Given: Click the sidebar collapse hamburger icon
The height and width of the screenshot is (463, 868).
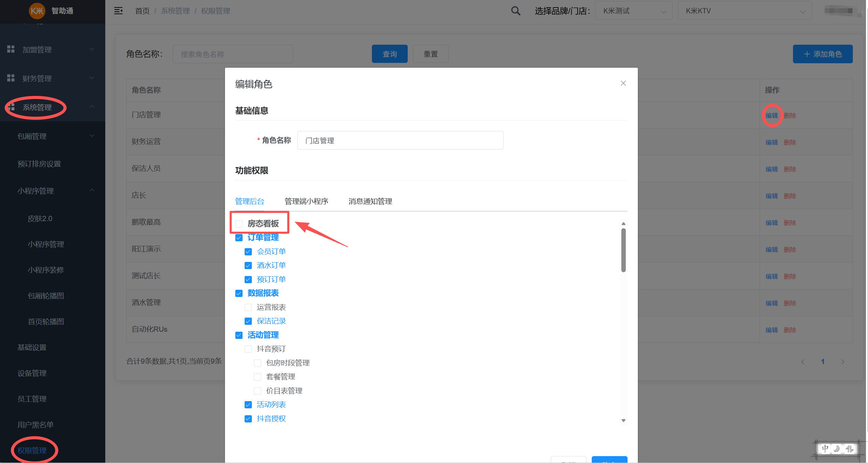Looking at the screenshot, I should [118, 11].
